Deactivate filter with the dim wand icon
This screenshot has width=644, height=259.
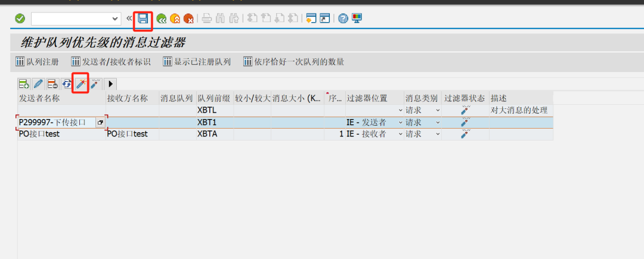click(95, 84)
